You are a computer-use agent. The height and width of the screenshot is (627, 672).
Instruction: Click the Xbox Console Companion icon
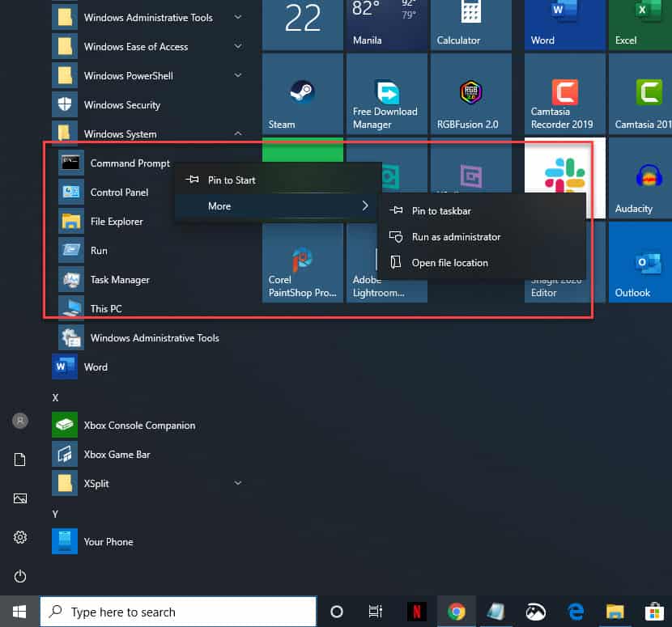65,425
